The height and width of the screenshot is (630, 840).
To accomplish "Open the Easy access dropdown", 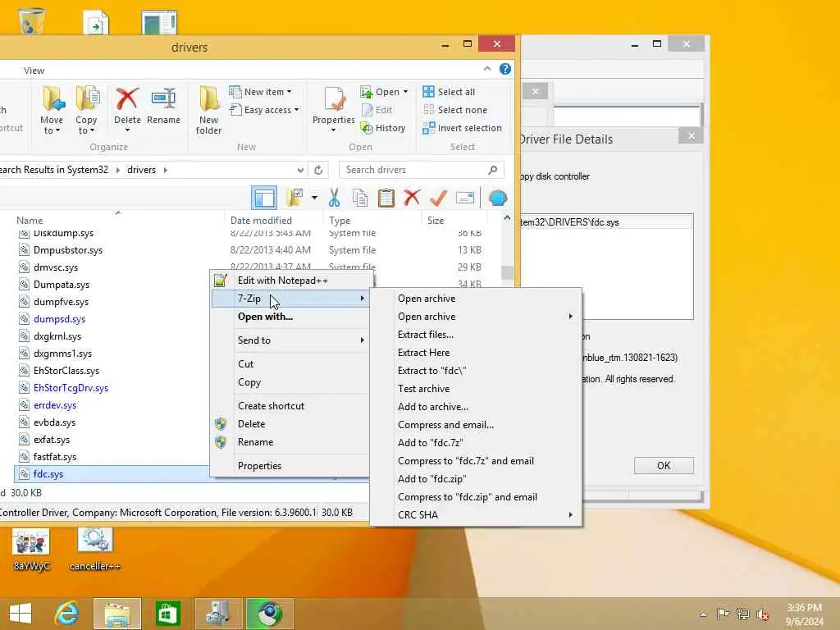I will [x=264, y=110].
